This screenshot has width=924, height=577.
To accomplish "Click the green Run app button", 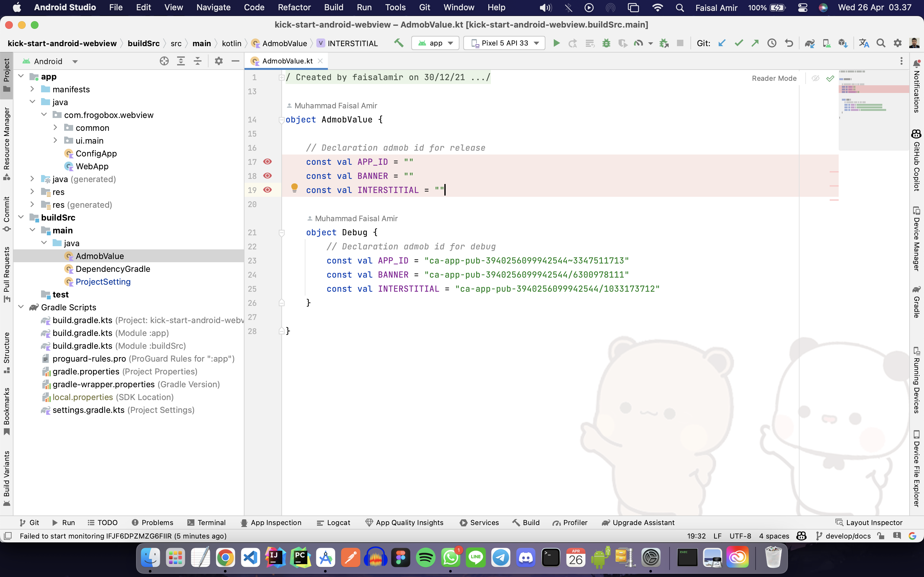I will pyautogui.click(x=556, y=43).
